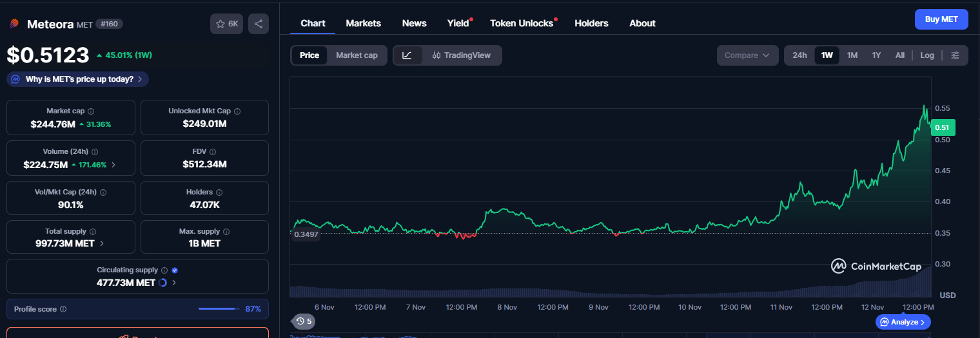Screen dimensions: 980x338
Task: Click the Market cap info icon
Action: click(x=91, y=111)
